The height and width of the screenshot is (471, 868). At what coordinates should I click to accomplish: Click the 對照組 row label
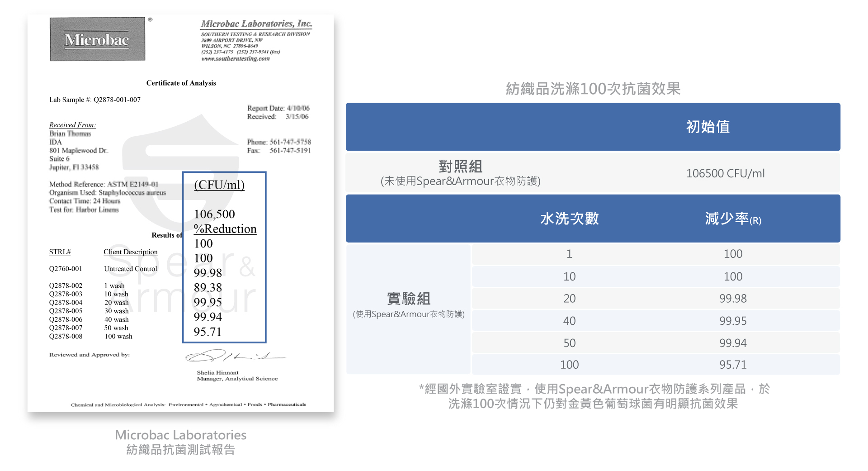pos(460,167)
